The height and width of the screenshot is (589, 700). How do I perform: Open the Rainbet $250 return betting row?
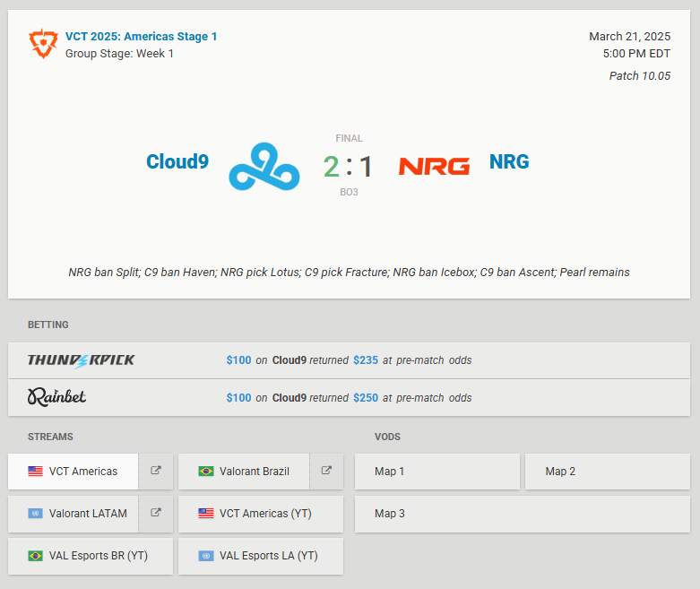(350, 398)
